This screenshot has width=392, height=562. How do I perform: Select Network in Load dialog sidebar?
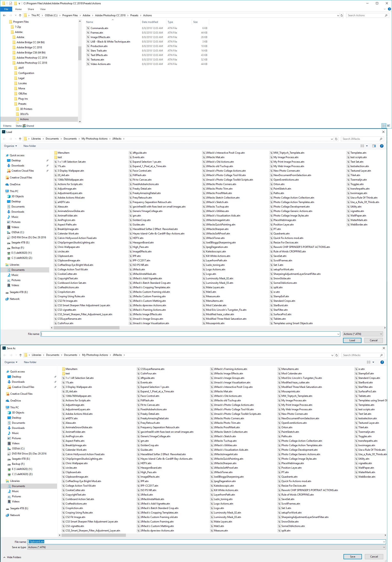pos(15,299)
